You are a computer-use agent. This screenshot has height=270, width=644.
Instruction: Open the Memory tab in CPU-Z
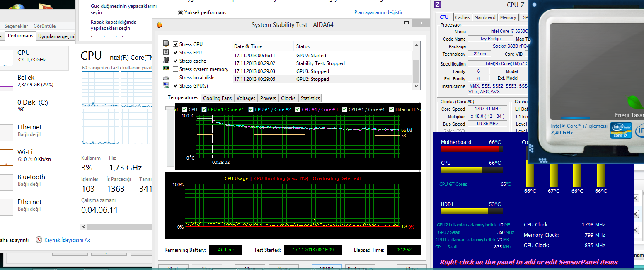point(508,17)
